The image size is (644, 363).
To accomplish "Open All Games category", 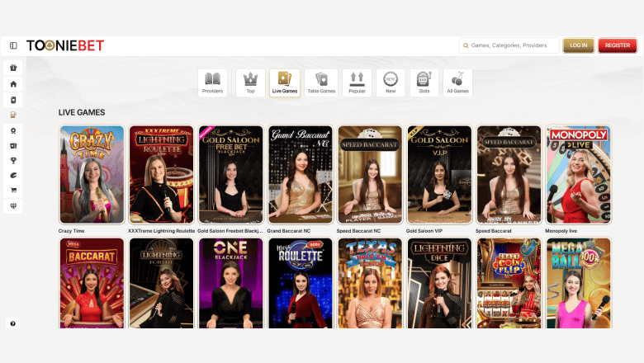I will 457,82.
